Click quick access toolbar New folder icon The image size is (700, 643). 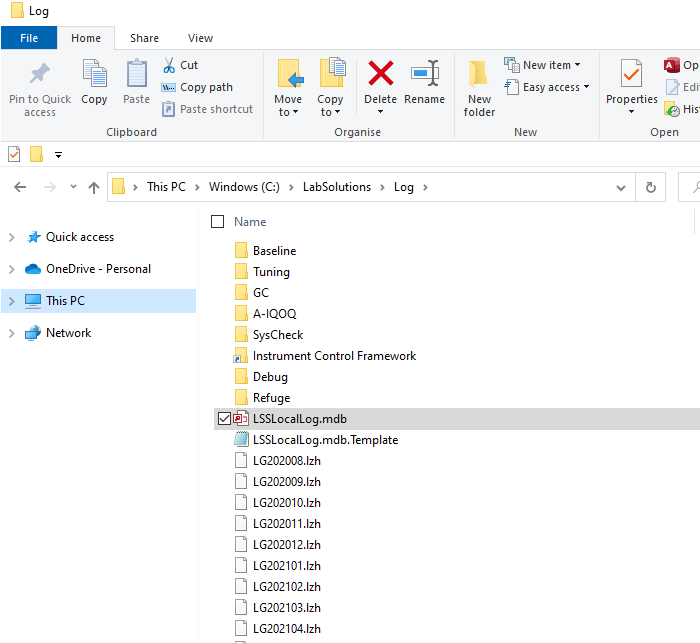click(x=36, y=154)
